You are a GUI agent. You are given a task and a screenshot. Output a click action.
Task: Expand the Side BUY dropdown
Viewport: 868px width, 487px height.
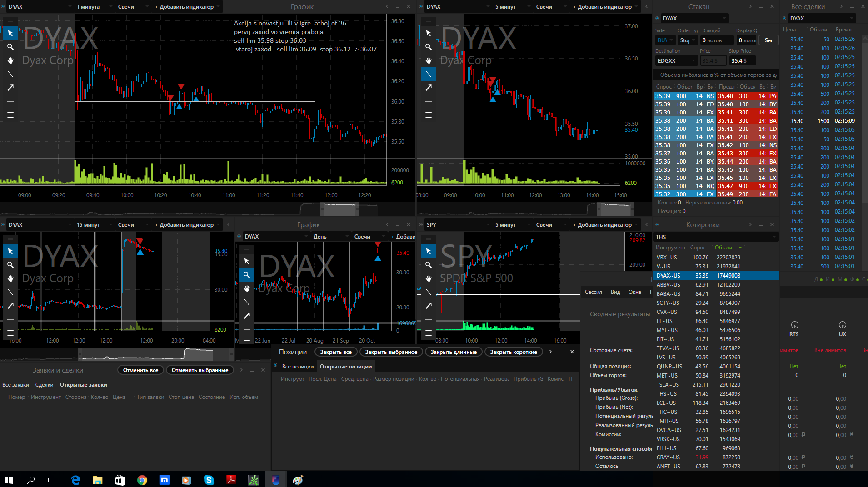665,40
